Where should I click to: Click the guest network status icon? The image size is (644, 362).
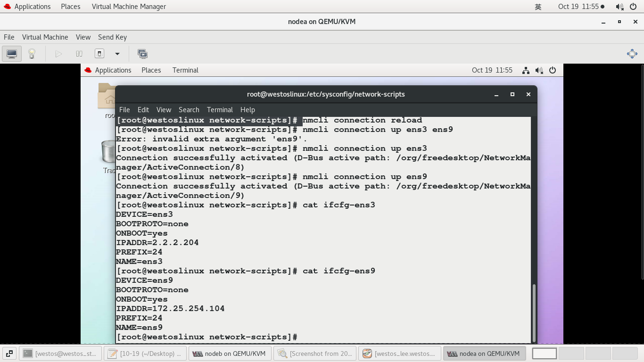[x=526, y=70]
